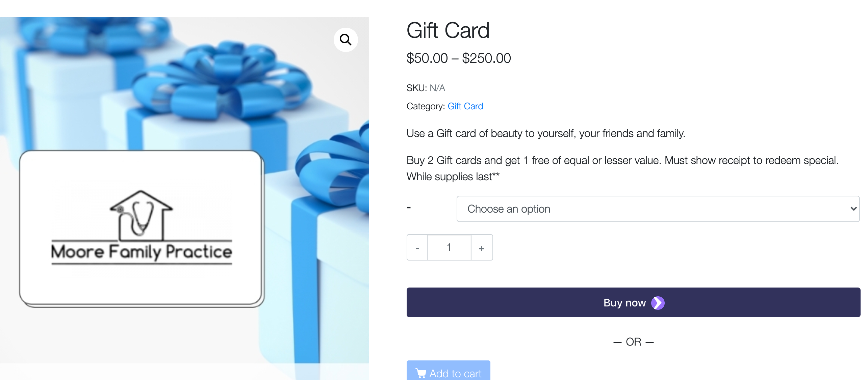Increase quantity with the plus button
868x380 pixels.
coord(482,247)
